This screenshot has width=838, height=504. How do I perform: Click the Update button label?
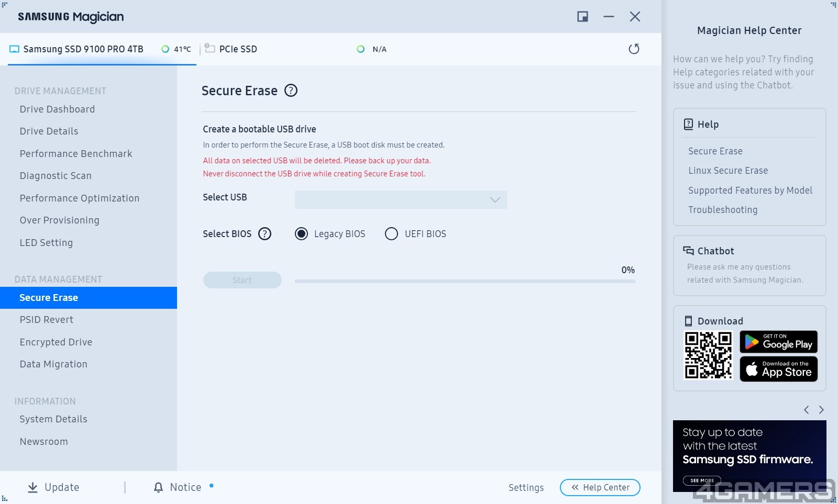coord(62,487)
